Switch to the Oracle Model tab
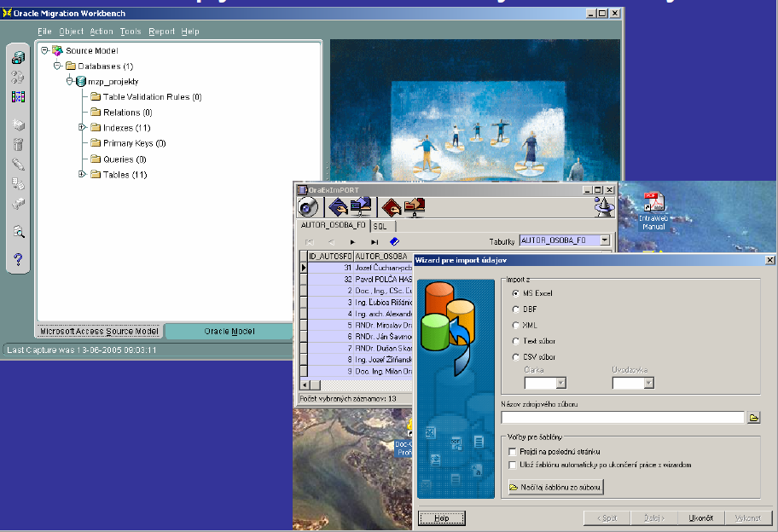 pos(229,331)
